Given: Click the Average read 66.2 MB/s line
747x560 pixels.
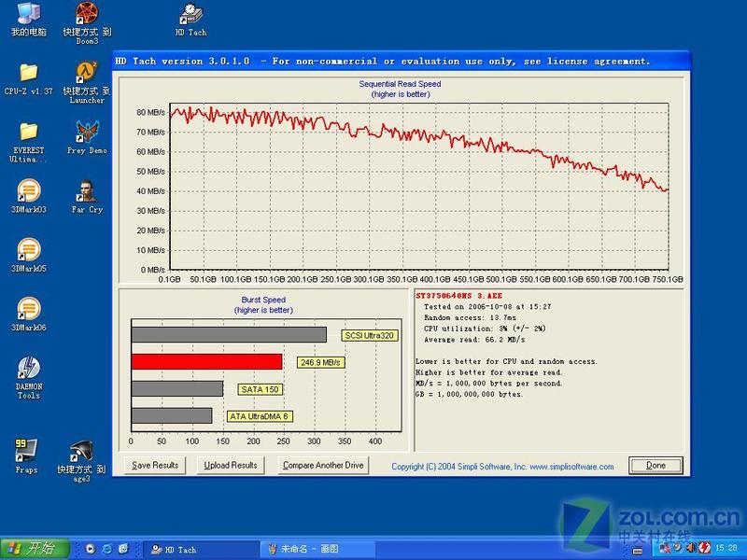Looking at the screenshot, I should (x=474, y=340).
